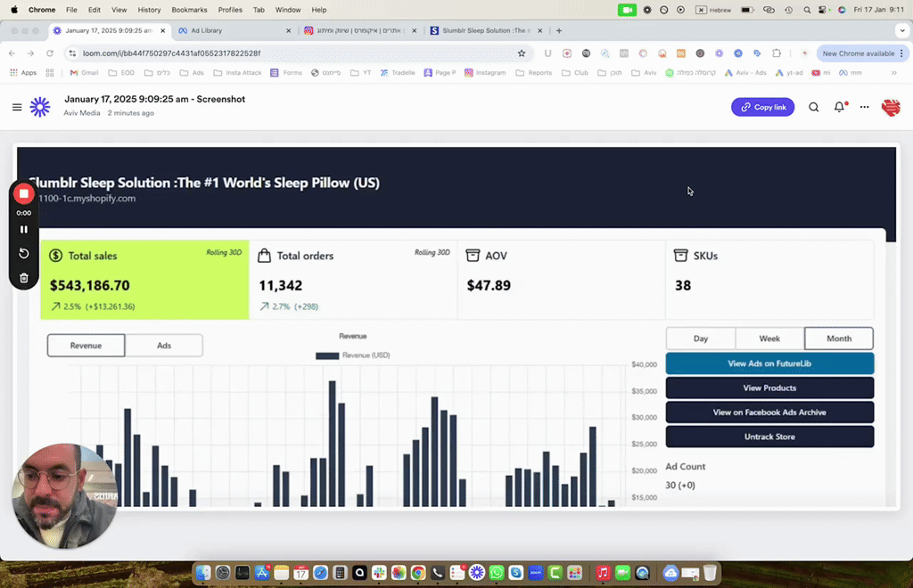This screenshot has height=588, width=913.
Task: Show more bookmarks chevron
Action: [893, 73]
